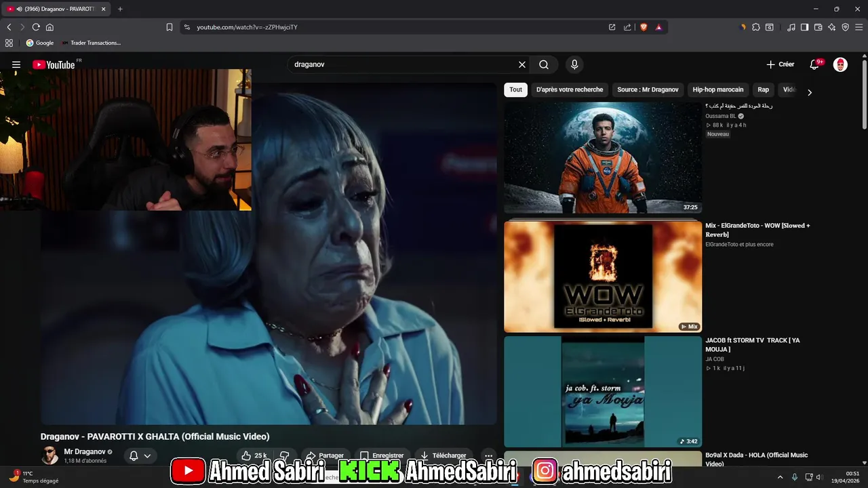868x488 pixels.
Task: Start voice search with microphone icon
Action: tap(574, 64)
